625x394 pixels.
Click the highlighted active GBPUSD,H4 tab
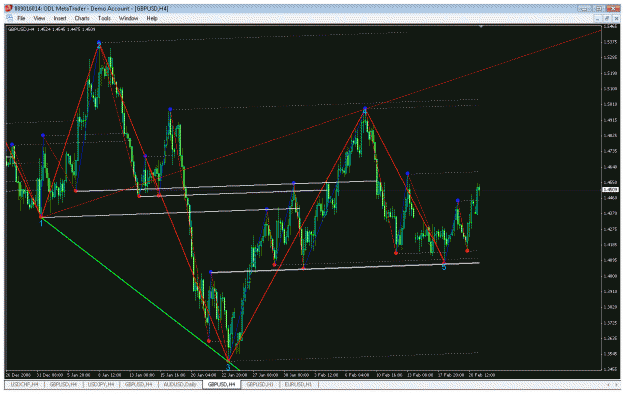(x=222, y=384)
